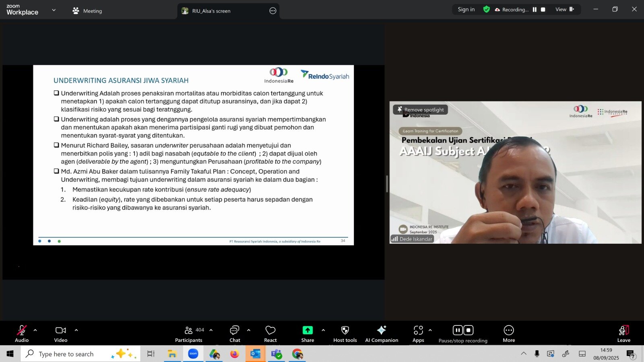Open the Chat panel

point(235,333)
